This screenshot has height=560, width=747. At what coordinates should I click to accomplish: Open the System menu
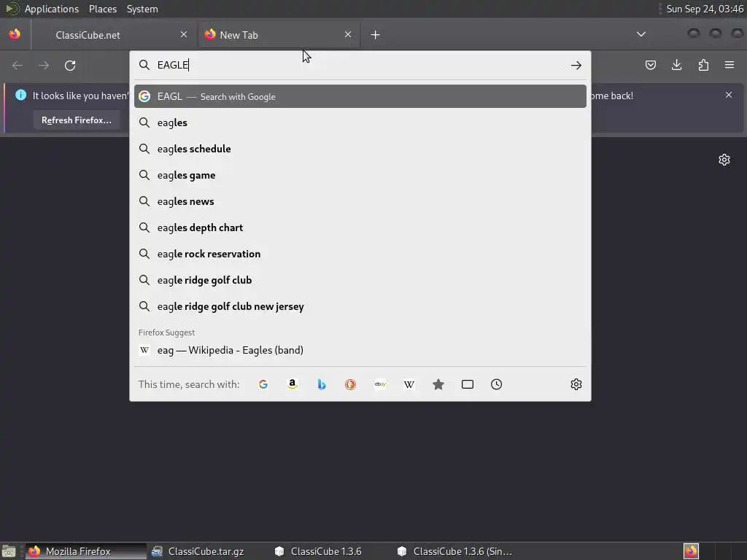pyautogui.click(x=142, y=9)
